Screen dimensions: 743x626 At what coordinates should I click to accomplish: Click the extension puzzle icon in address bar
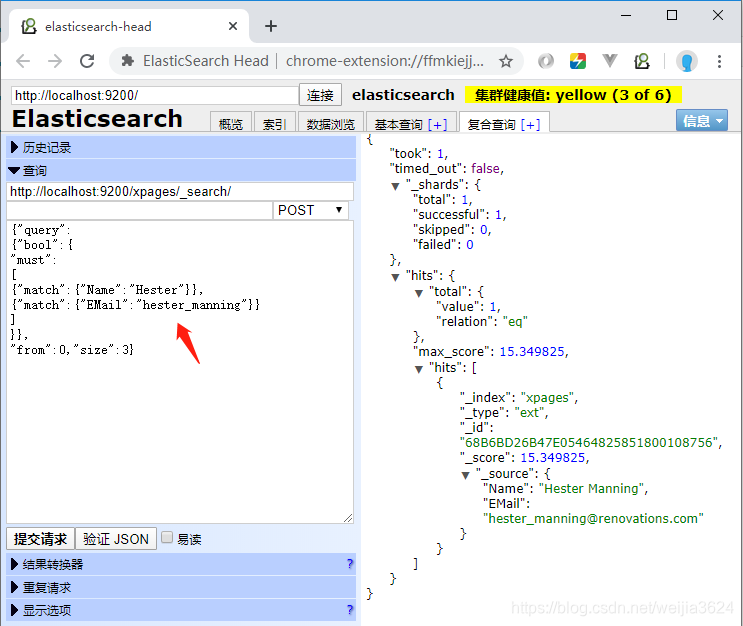pos(127,61)
